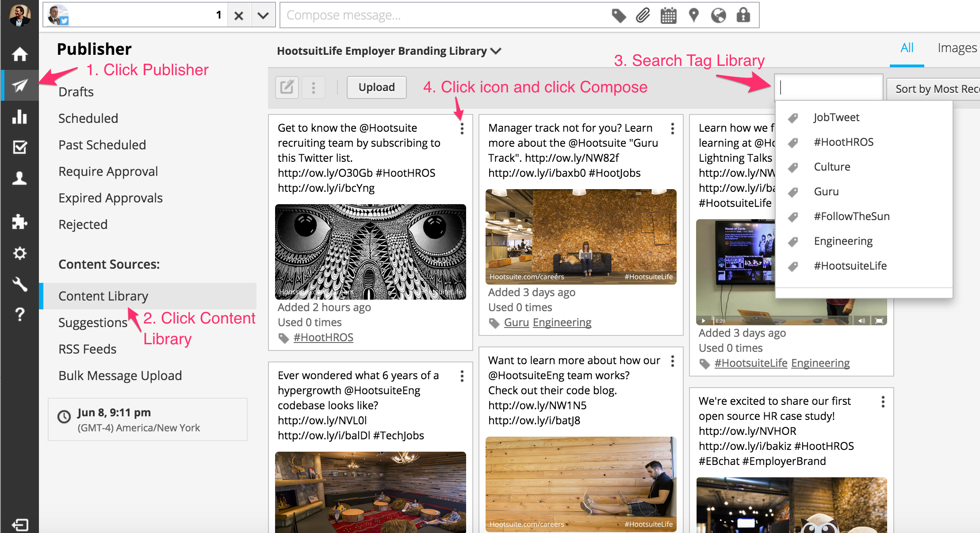This screenshot has height=533, width=980.
Task: Open Expired Approvals in Publisher menu
Action: (111, 198)
